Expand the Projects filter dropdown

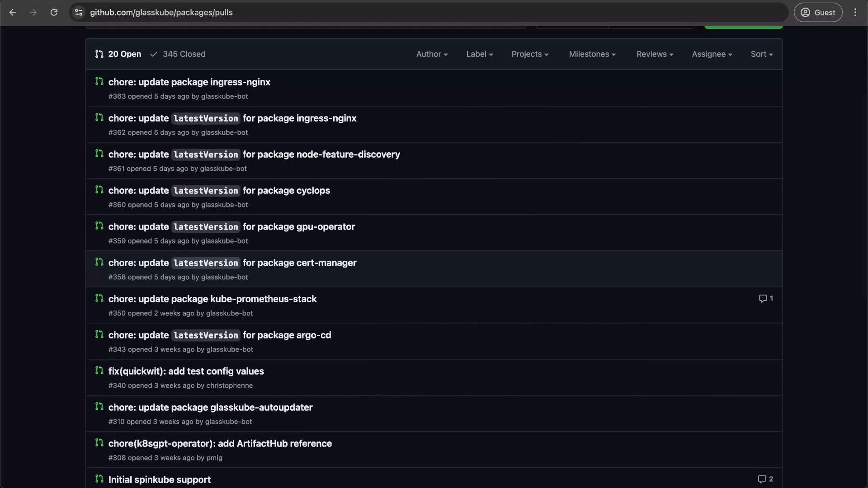(530, 54)
